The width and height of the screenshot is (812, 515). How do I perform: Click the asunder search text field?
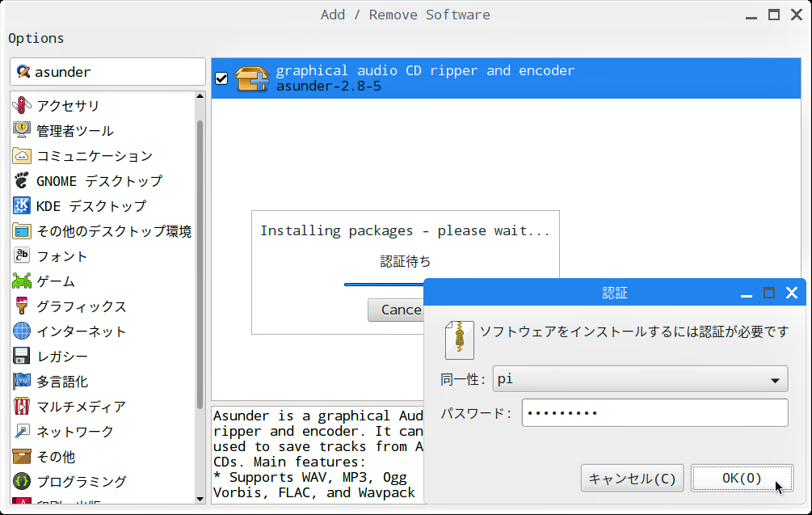tap(107, 71)
